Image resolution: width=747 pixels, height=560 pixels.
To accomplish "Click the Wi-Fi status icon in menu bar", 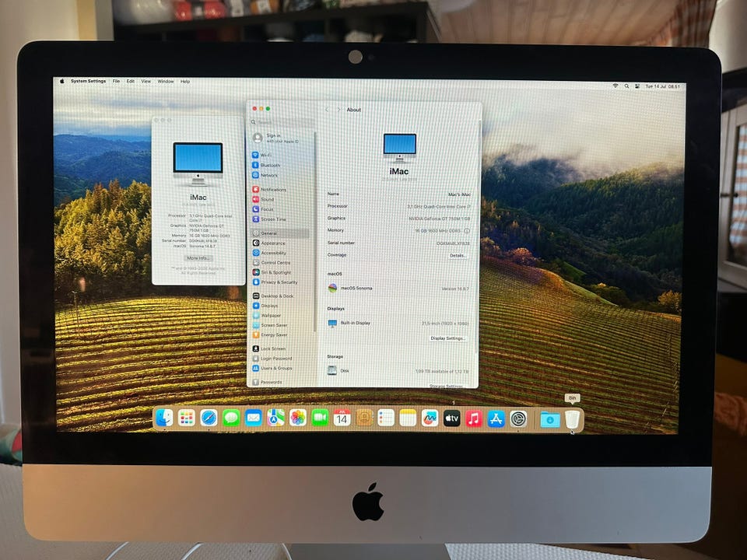I will click(615, 86).
